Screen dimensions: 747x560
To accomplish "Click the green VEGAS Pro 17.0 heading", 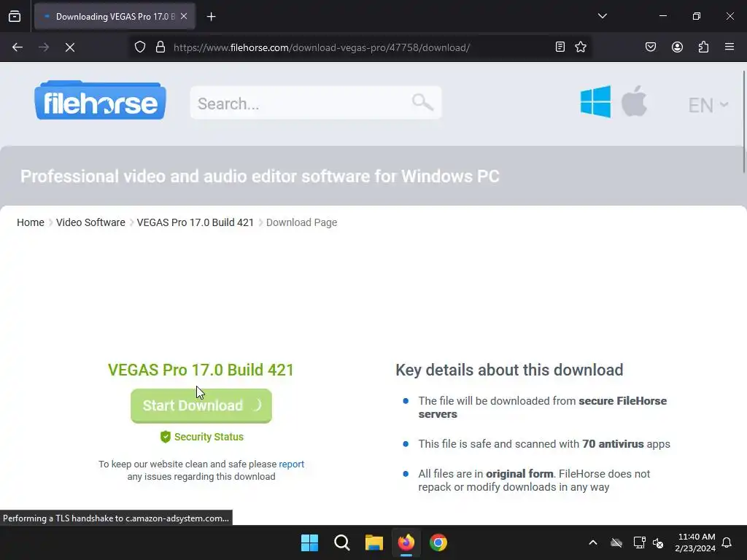I will point(201,370).
